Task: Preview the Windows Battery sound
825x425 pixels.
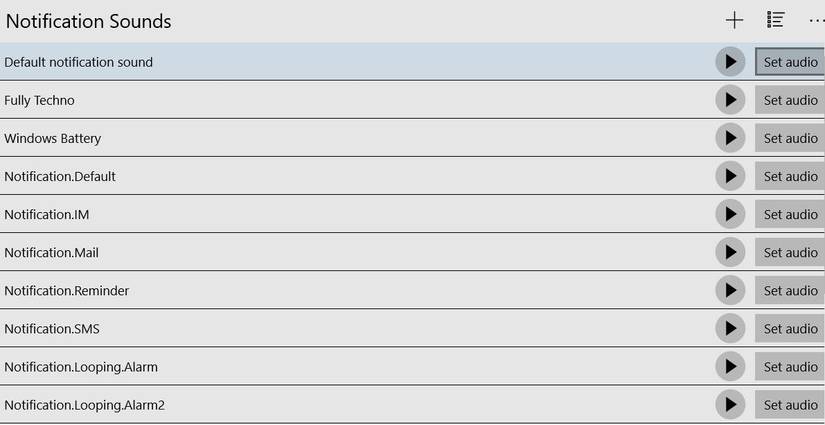Action: pos(730,138)
